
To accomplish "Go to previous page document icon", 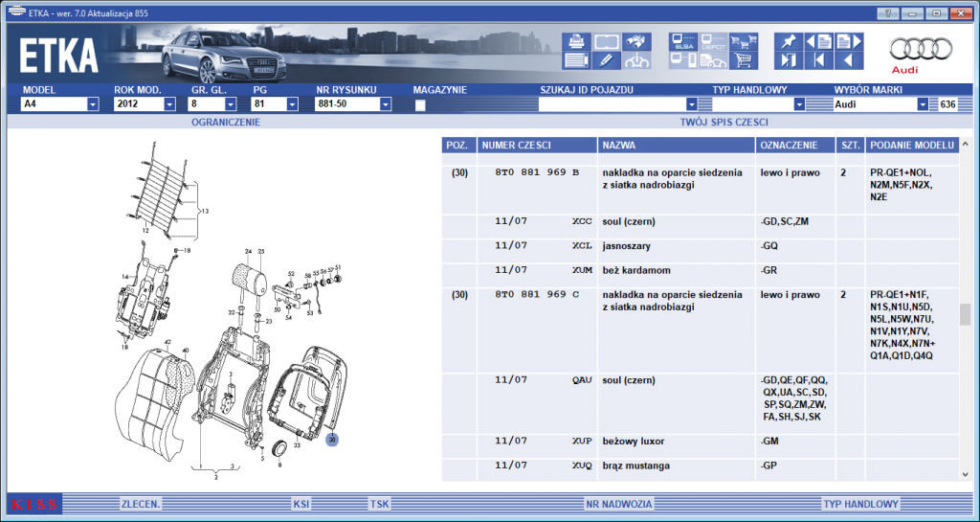I will pyautogui.click(x=819, y=42).
